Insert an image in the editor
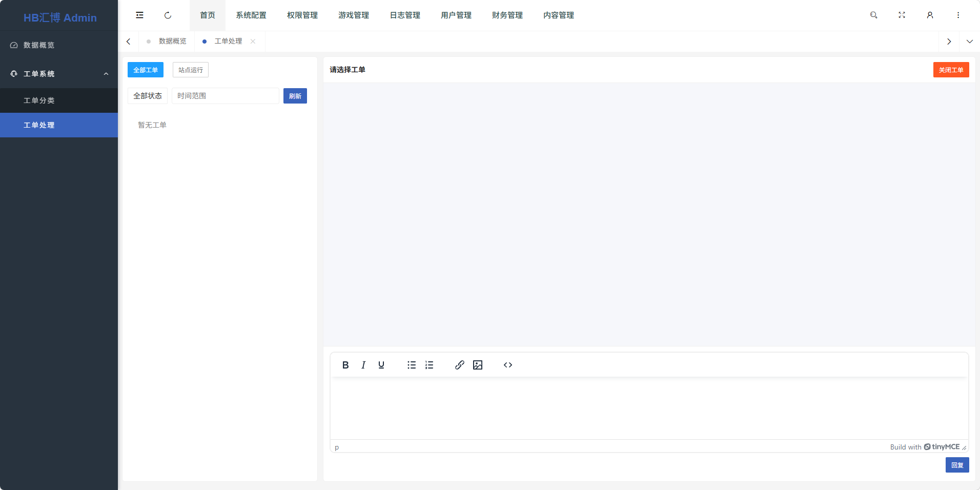Viewport: 980px width, 490px height. [x=478, y=365]
